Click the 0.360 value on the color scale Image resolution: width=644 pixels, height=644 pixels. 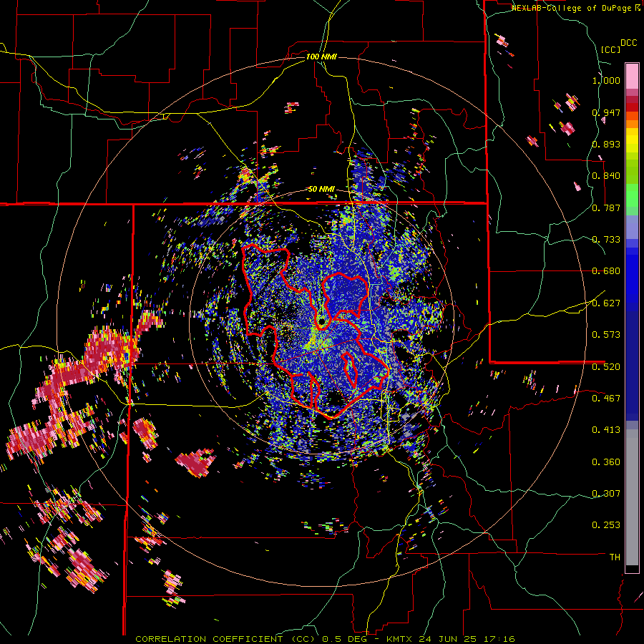coord(606,462)
